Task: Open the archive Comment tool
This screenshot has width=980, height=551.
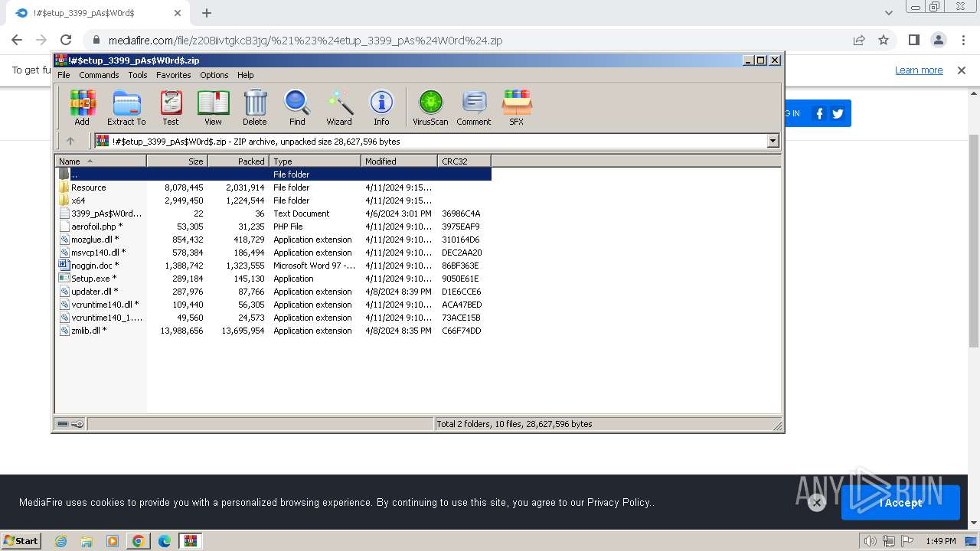Action: coord(474,108)
